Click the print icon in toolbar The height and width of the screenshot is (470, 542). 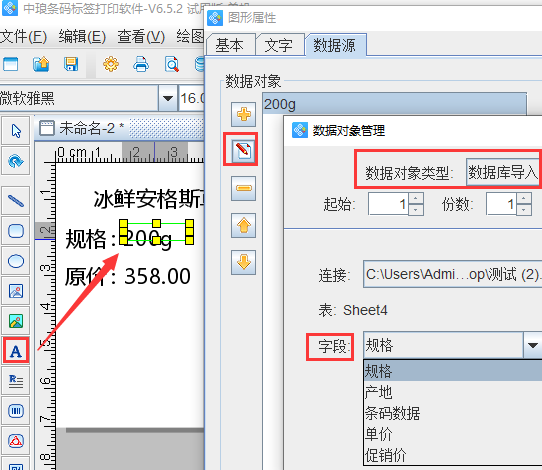(x=141, y=64)
